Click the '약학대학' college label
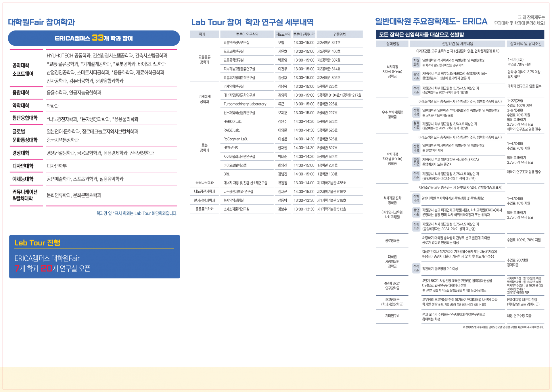552x392 pixels. [21, 106]
